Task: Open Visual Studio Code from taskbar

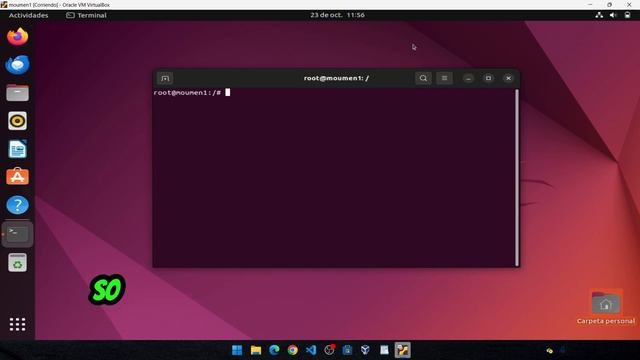Action: [x=311, y=350]
